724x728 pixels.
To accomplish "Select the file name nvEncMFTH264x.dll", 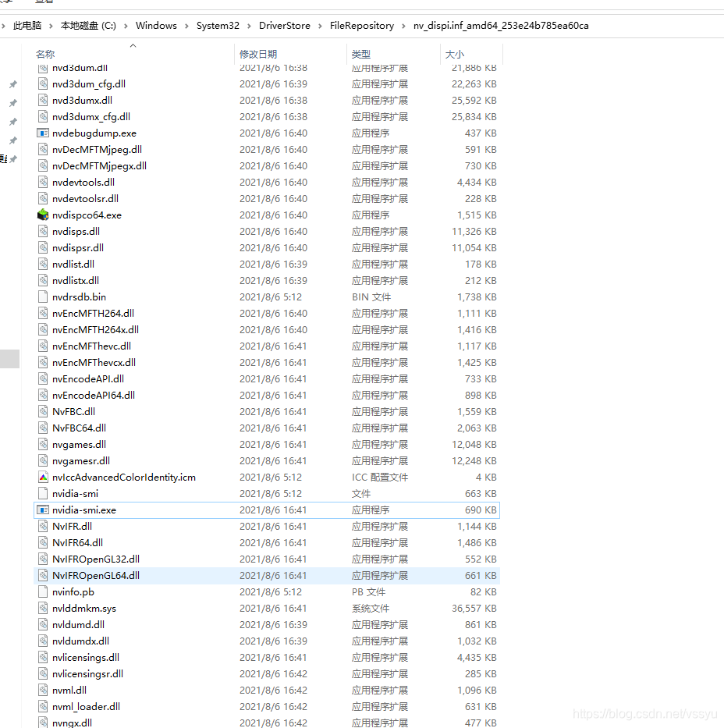I will [x=96, y=330].
